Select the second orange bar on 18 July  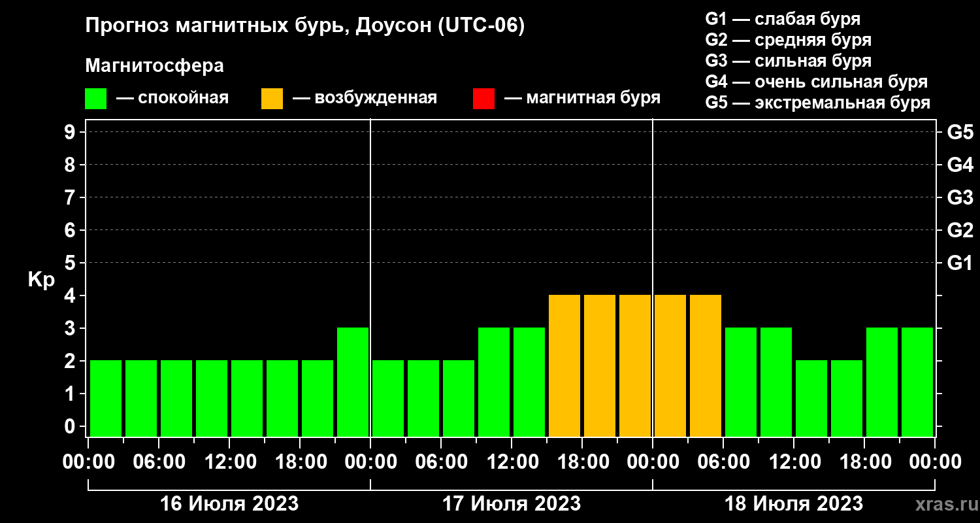tap(706, 365)
